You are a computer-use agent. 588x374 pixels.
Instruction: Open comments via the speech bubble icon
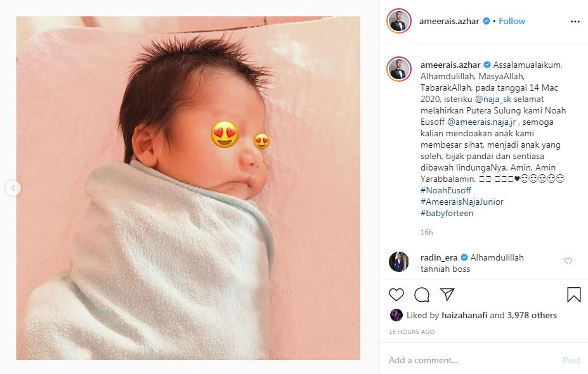pyautogui.click(x=422, y=295)
